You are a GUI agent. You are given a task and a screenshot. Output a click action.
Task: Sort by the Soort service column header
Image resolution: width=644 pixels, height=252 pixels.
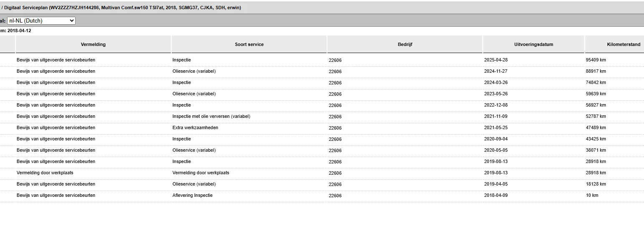click(249, 44)
